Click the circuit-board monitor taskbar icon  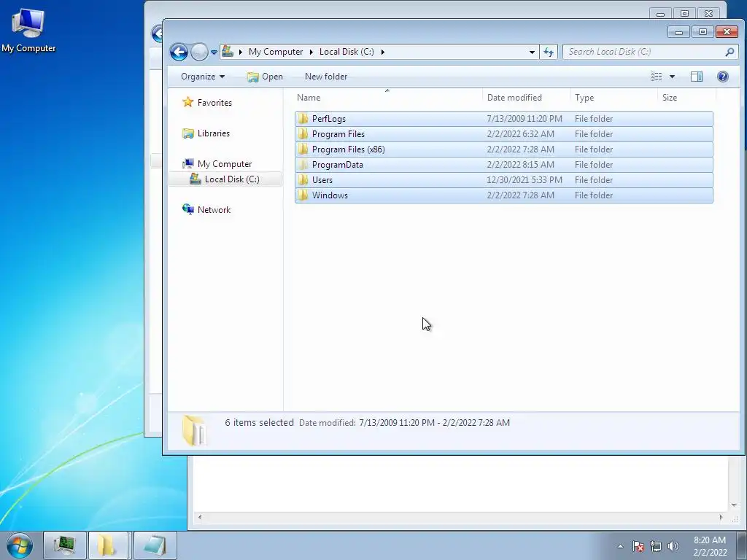point(64,545)
